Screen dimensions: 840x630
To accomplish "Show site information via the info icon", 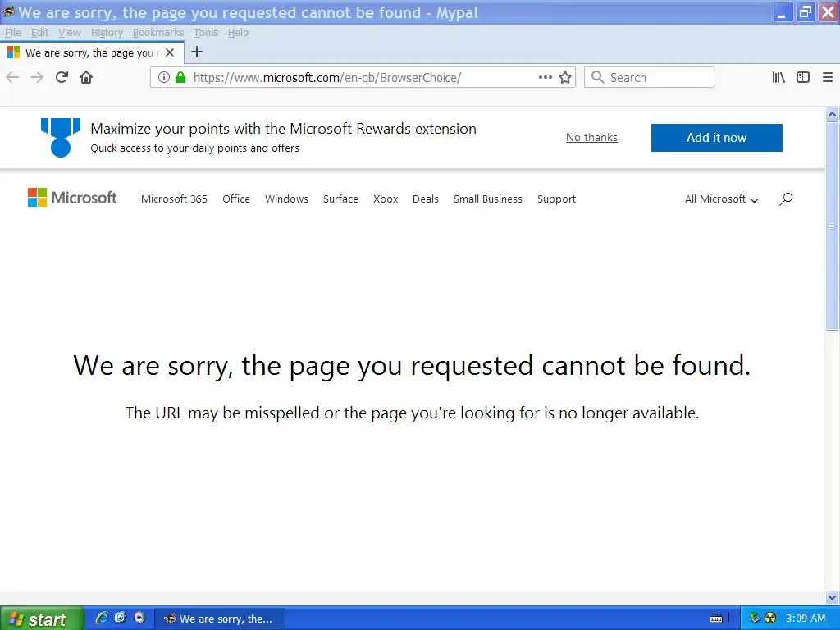I will click(x=164, y=78).
